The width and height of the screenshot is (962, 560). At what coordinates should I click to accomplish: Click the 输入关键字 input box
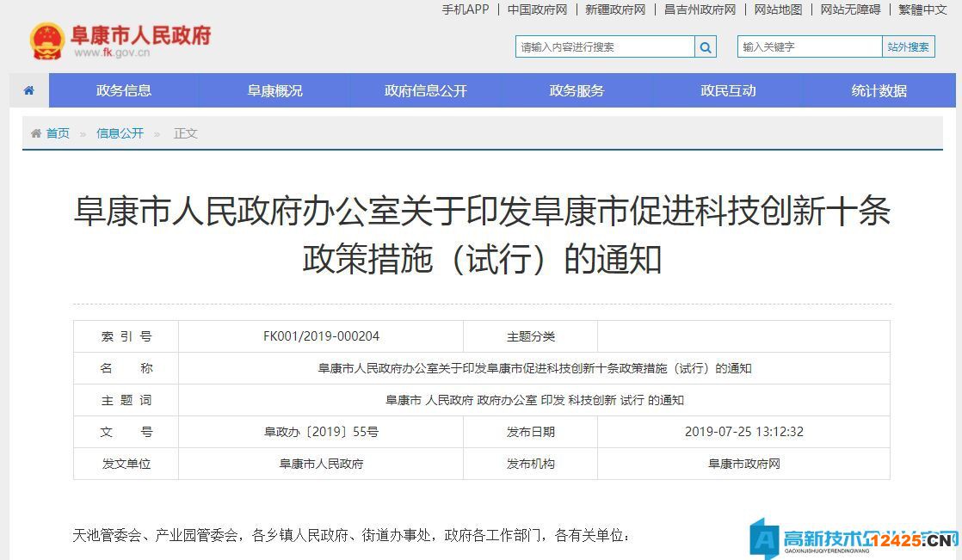coord(810,47)
